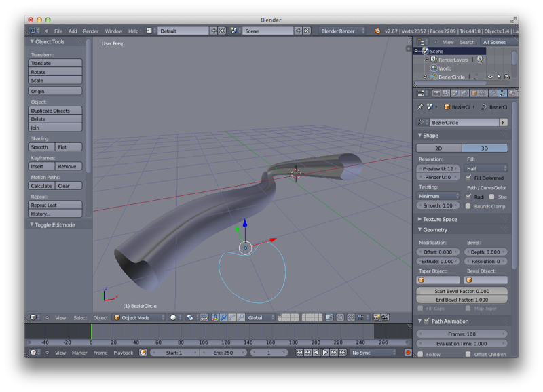The image size is (543, 392).
Task: Open the Constraints properties tab (chain icon)
Action: tap(483, 93)
